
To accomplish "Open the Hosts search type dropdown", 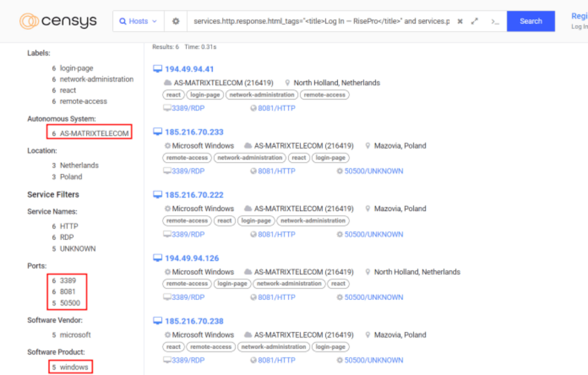I will (138, 21).
